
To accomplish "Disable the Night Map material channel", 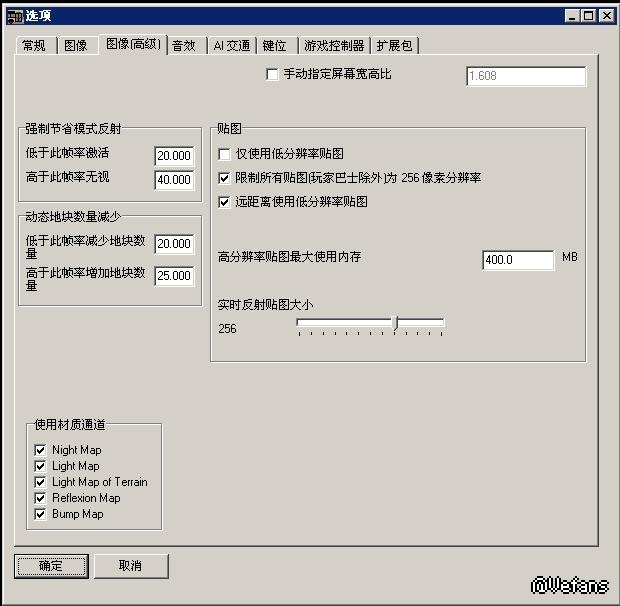I will 40,450.
